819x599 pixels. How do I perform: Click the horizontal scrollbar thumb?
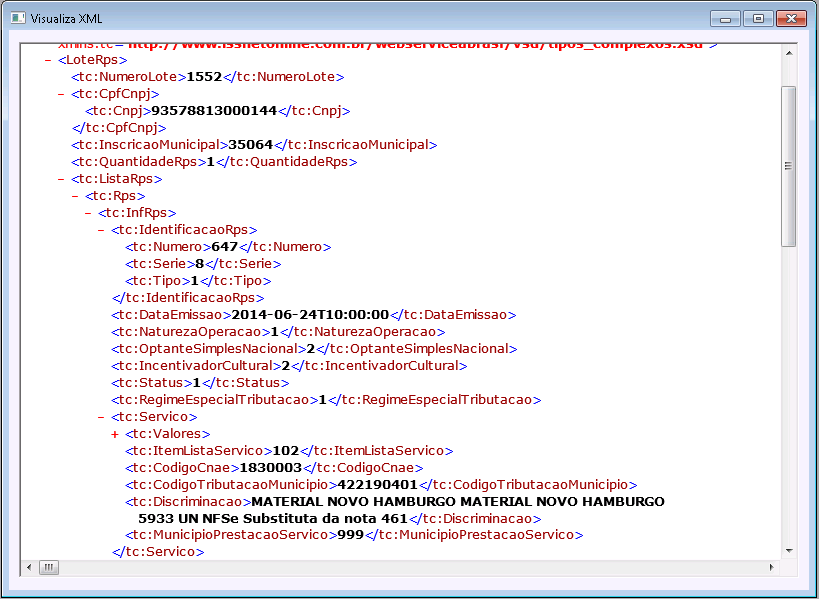[x=49, y=567]
